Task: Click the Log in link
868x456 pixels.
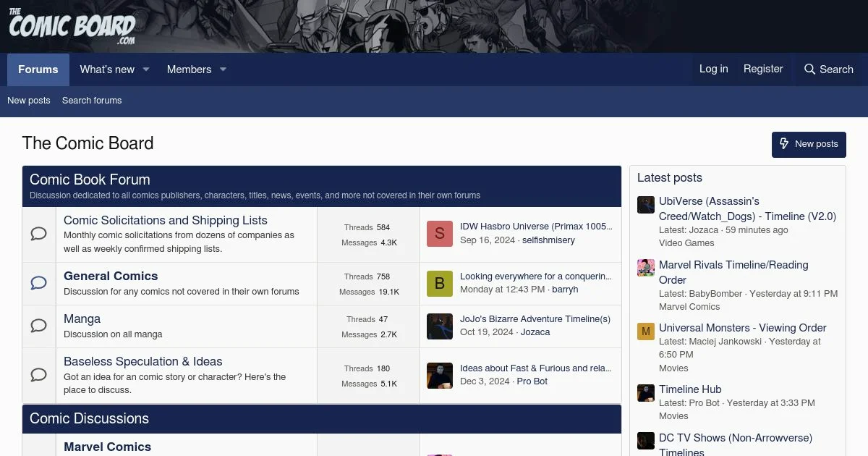Action: (714, 69)
